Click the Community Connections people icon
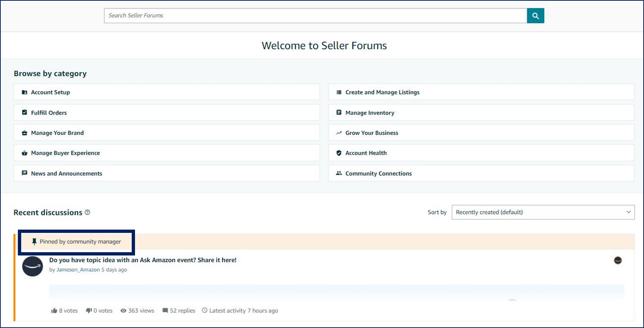This screenshot has width=644, height=328. 339,173
